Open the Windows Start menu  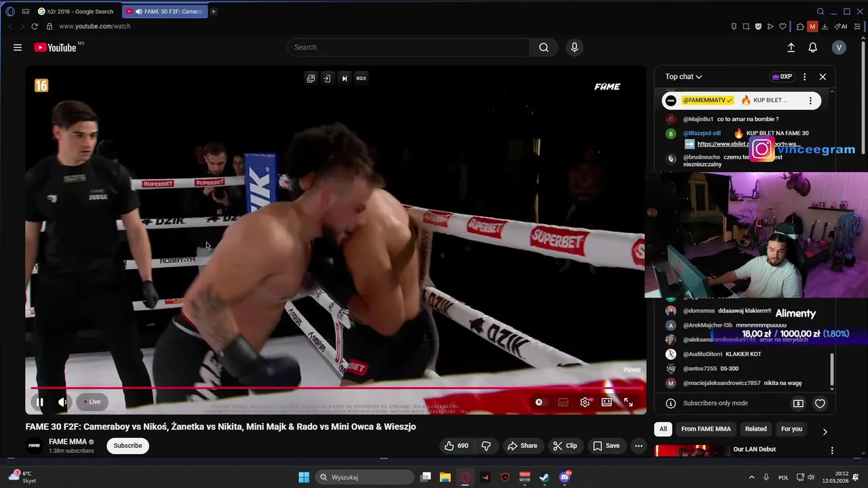304,477
